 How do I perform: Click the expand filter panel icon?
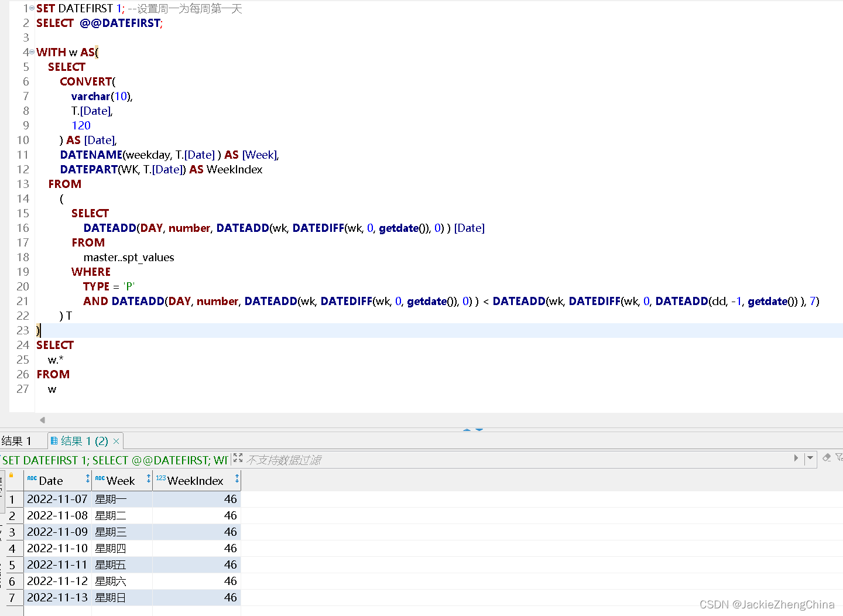click(238, 458)
